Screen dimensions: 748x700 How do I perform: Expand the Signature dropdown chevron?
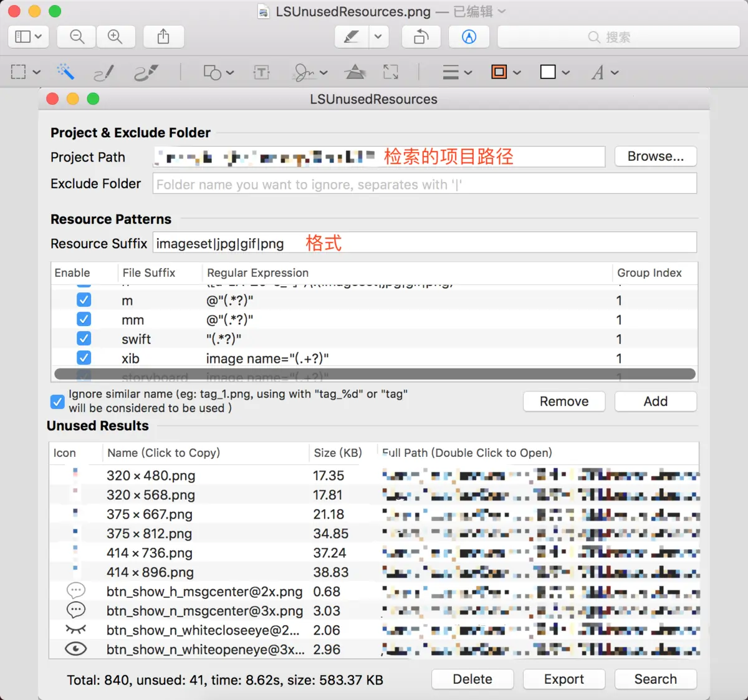(x=324, y=72)
